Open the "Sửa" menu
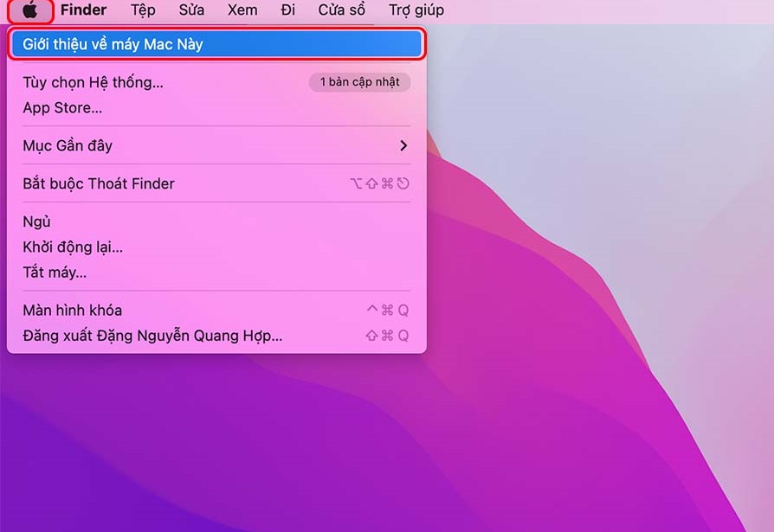Screen dimensions: 774x532 coord(190,10)
